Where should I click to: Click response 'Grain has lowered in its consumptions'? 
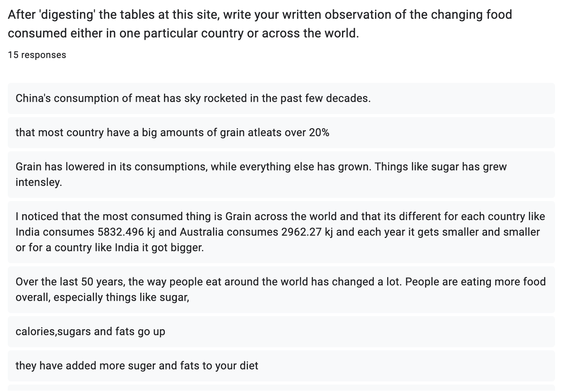(x=281, y=175)
